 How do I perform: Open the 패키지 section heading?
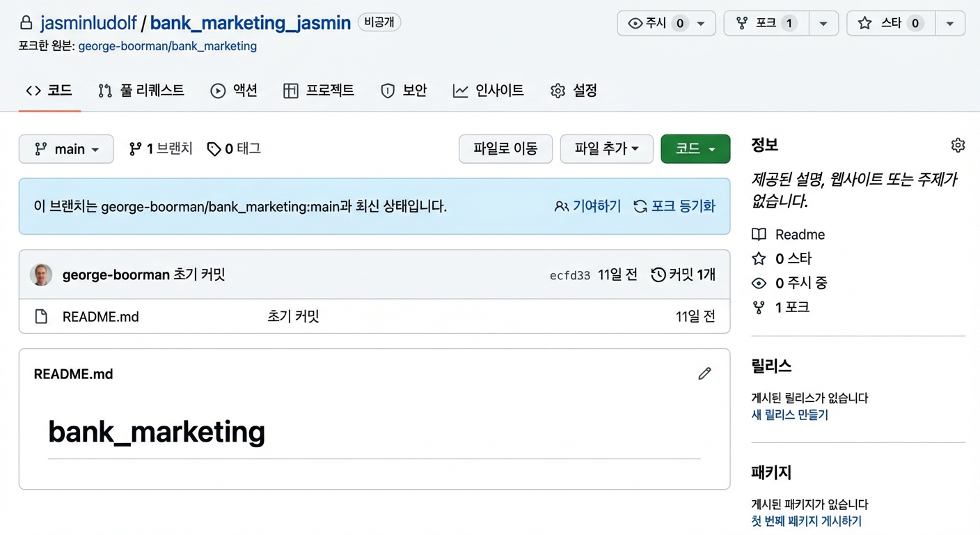[x=771, y=472]
